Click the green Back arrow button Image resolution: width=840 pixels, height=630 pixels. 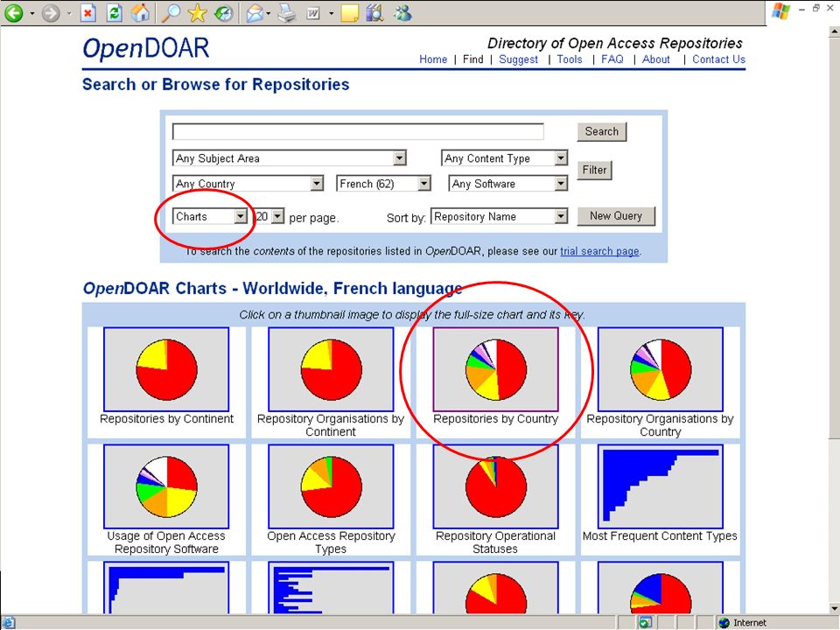(x=13, y=12)
